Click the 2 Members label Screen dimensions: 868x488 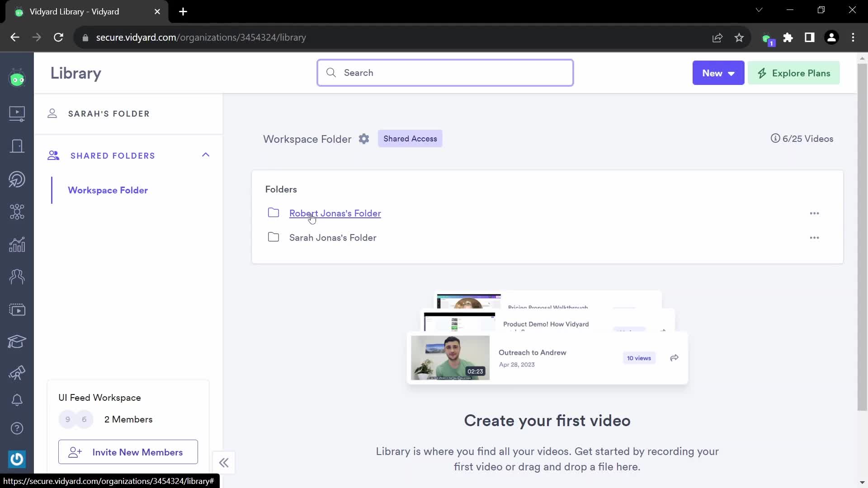128,419
